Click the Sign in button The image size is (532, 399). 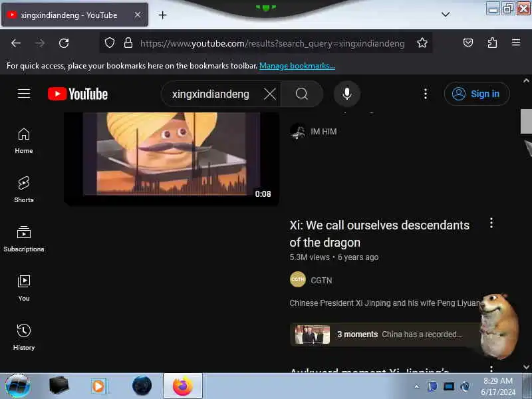[x=476, y=94]
